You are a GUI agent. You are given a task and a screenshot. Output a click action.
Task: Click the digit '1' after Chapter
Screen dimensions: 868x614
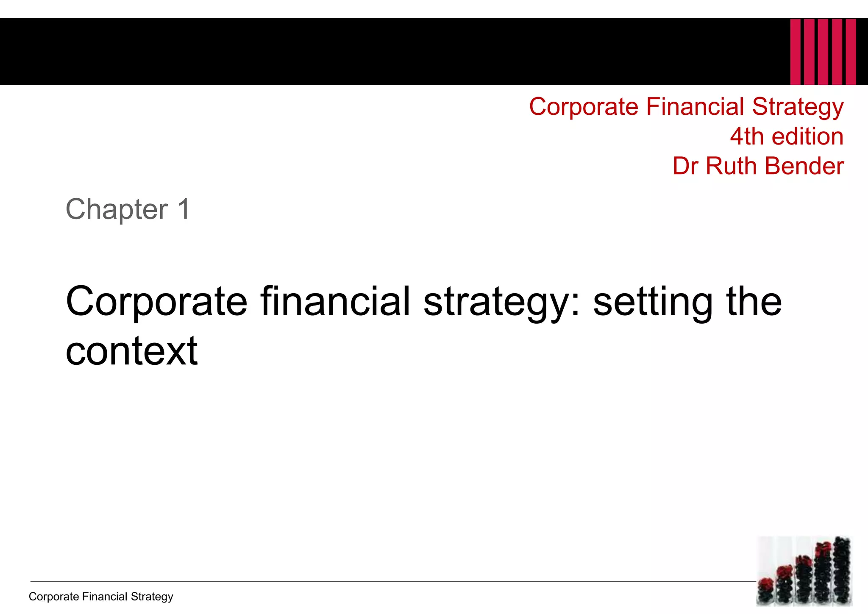(184, 209)
